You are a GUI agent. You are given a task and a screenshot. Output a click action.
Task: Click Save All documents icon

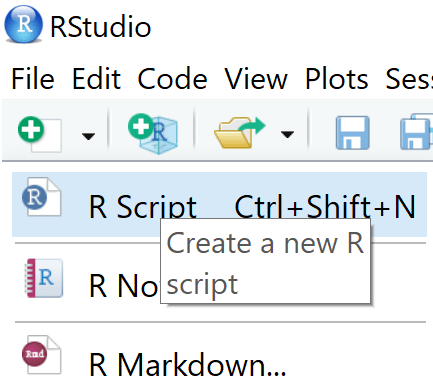click(416, 131)
